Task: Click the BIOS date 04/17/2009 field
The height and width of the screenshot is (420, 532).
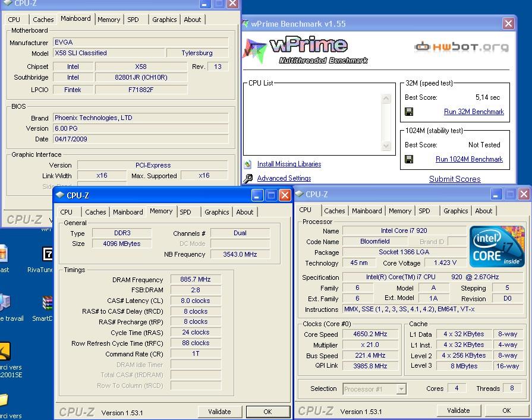Action: point(141,139)
